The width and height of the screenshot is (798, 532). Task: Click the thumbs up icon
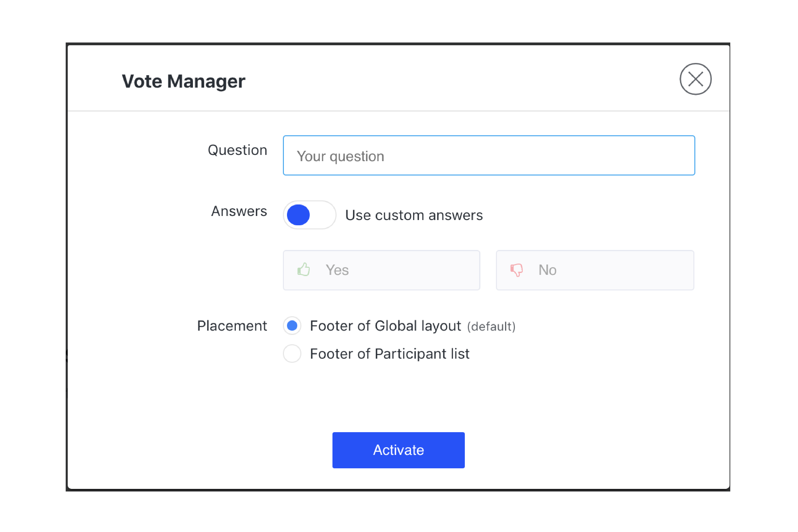click(x=303, y=270)
